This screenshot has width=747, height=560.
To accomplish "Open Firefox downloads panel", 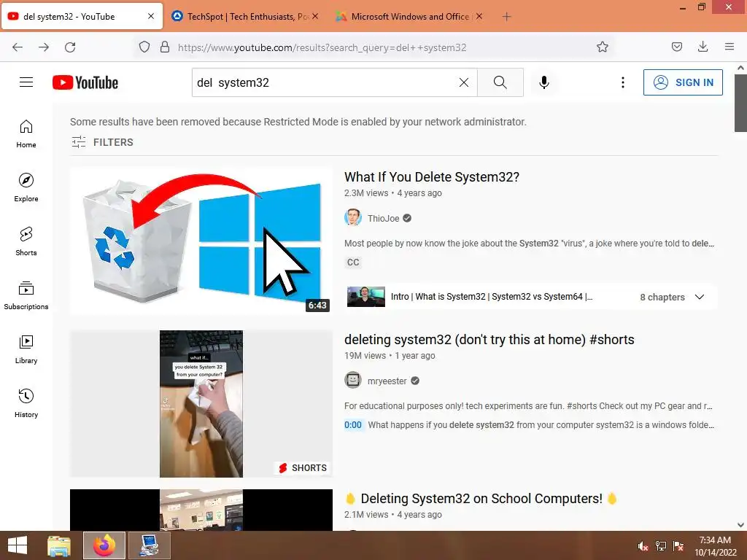I will [703, 47].
